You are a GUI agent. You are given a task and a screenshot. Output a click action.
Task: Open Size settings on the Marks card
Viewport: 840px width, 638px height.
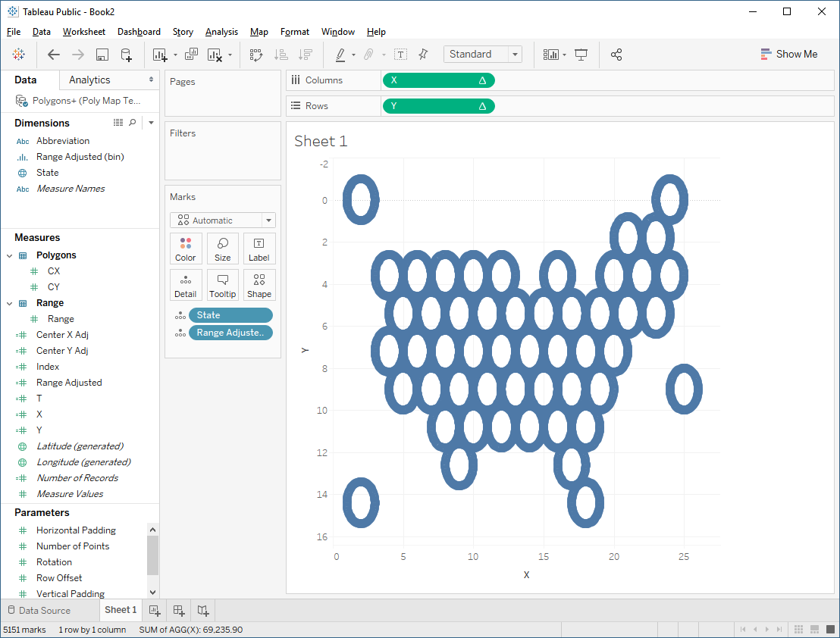pos(222,249)
